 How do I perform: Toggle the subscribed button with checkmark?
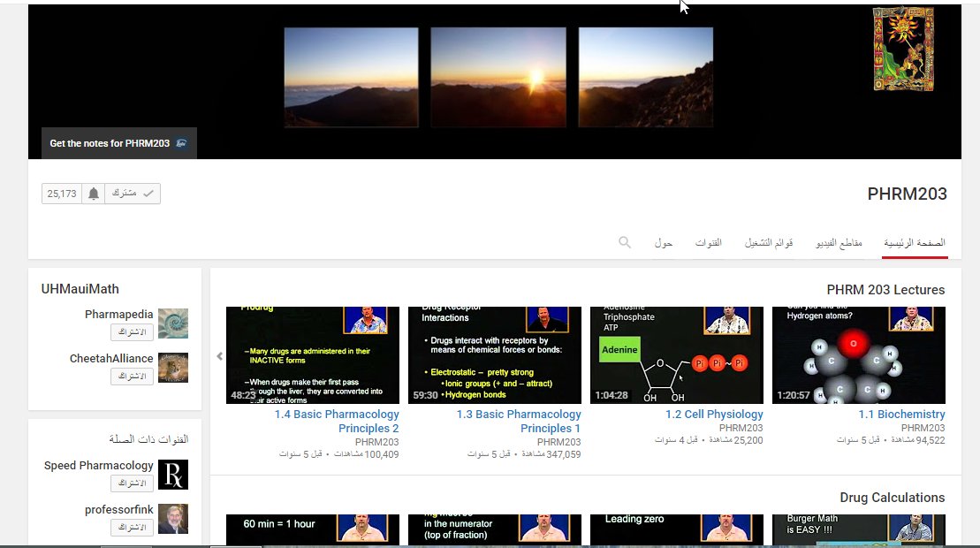pos(133,194)
